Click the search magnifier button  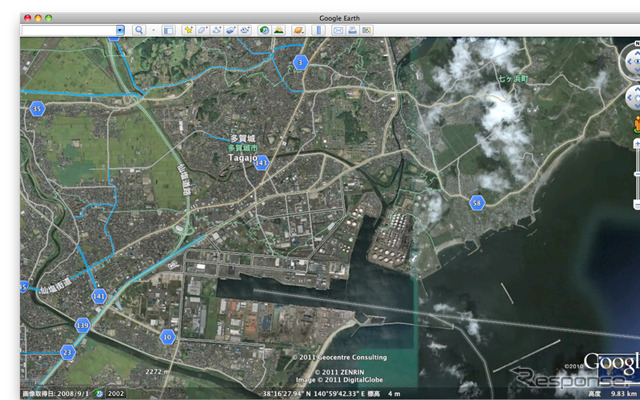pos(139,30)
